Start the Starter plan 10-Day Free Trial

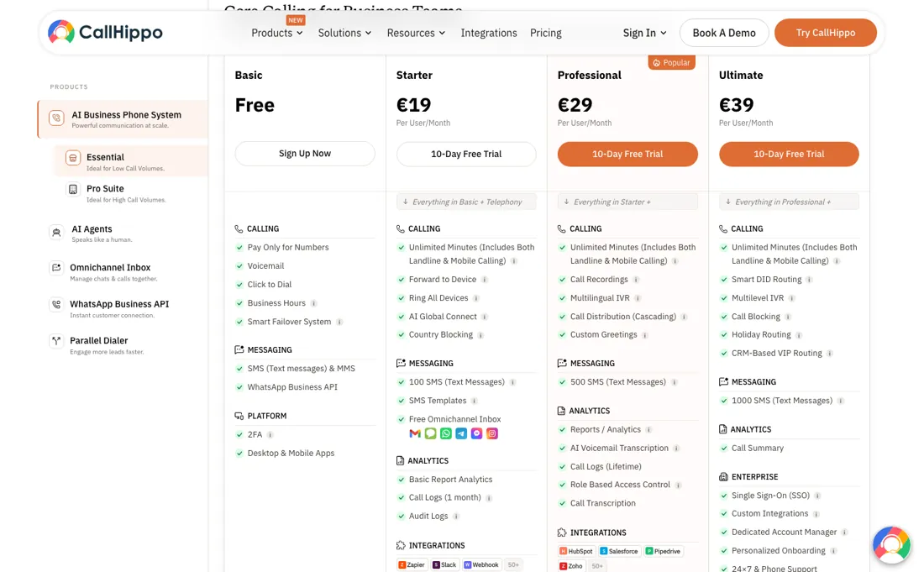point(466,155)
